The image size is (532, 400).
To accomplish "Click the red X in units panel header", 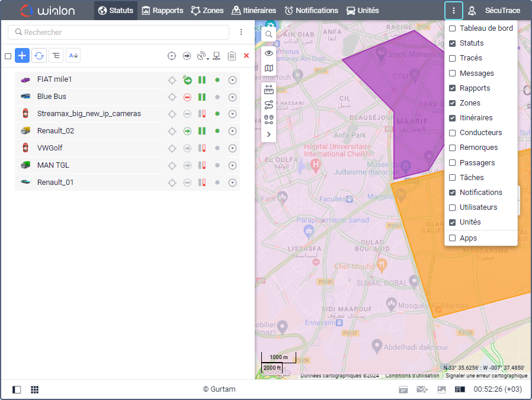I will [246, 56].
